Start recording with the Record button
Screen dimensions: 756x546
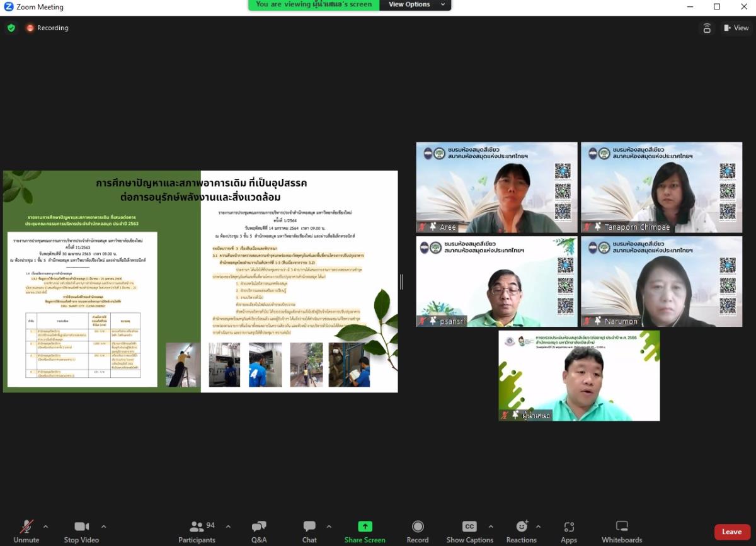tap(417, 531)
